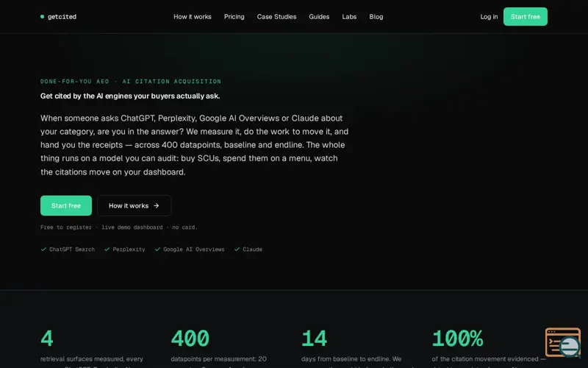Click 'DONE-FOR-YOU AEO' eyebrow text
588x368 pixels.
(75, 81)
